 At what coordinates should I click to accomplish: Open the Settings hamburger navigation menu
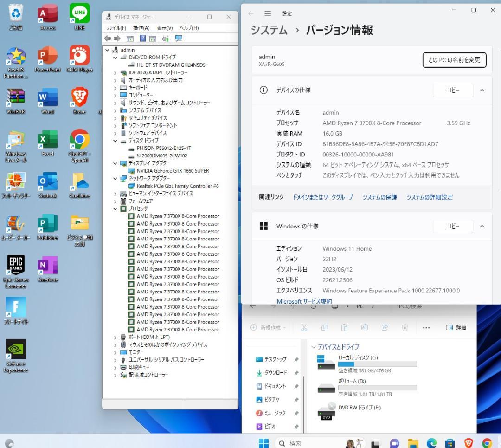pos(268,13)
